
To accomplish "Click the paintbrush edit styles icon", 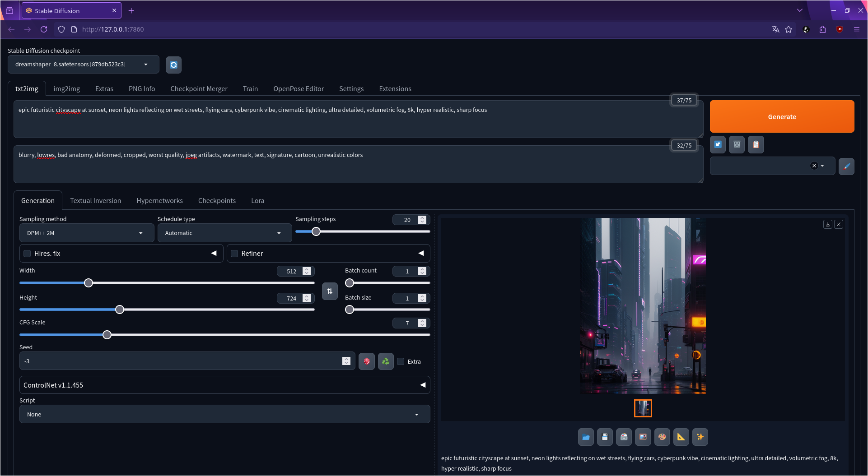I will click(x=846, y=166).
